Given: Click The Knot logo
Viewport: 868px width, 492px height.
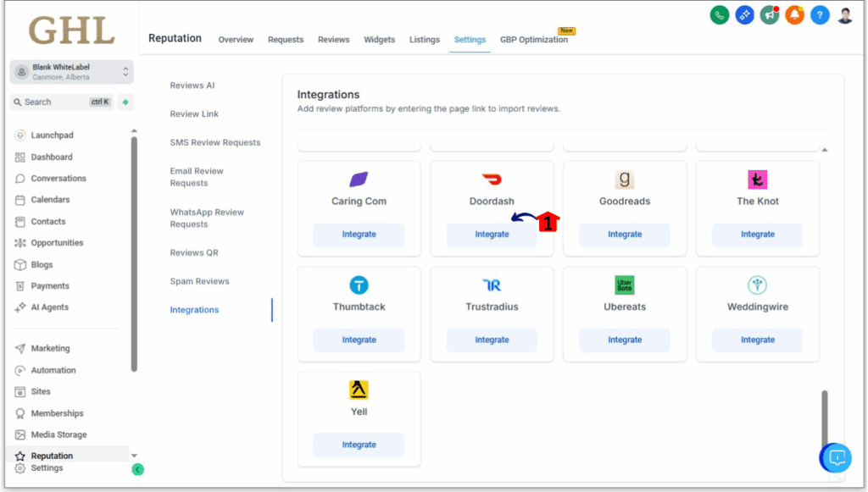Looking at the screenshot, I should (x=757, y=180).
